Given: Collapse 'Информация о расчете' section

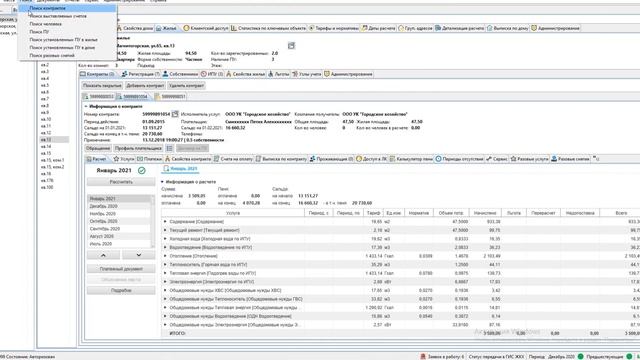Looking at the screenshot, I should coord(162,182).
